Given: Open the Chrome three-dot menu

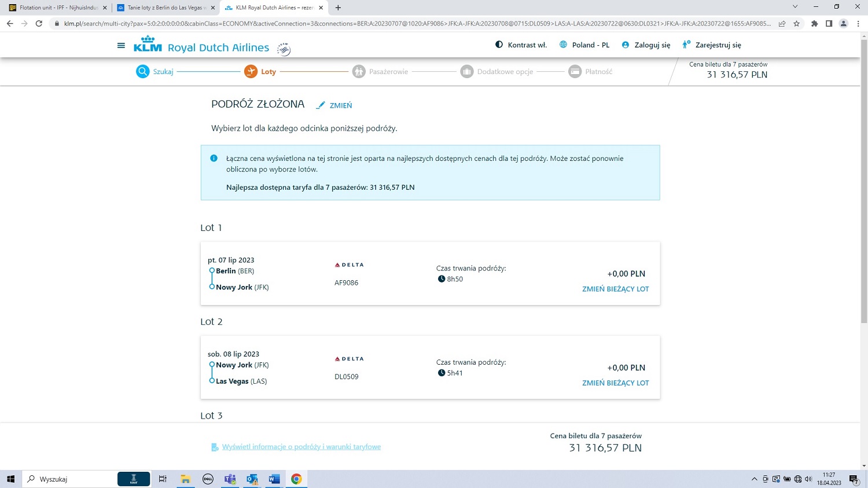Looking at the screenshot, I should 858,24.
